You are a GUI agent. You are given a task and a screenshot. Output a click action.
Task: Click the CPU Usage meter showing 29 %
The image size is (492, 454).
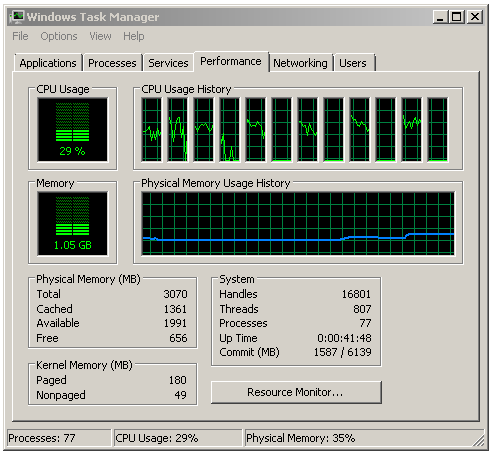73,130
